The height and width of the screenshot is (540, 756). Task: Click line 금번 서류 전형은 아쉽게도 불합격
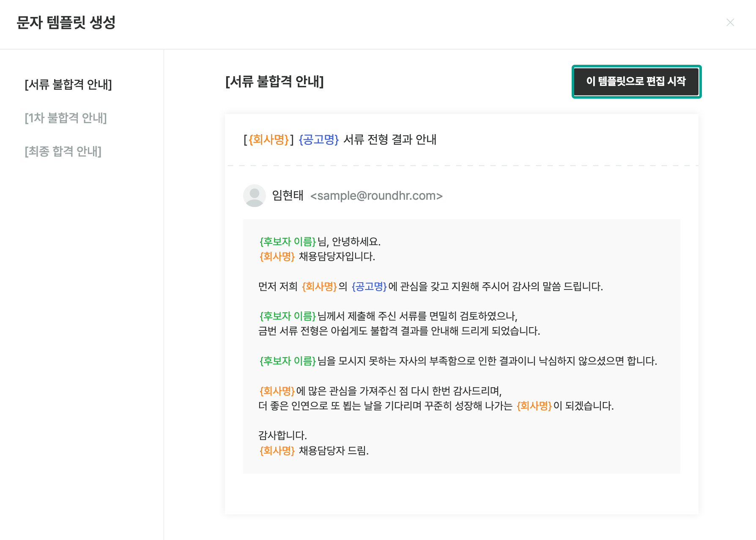click(399, 331)
